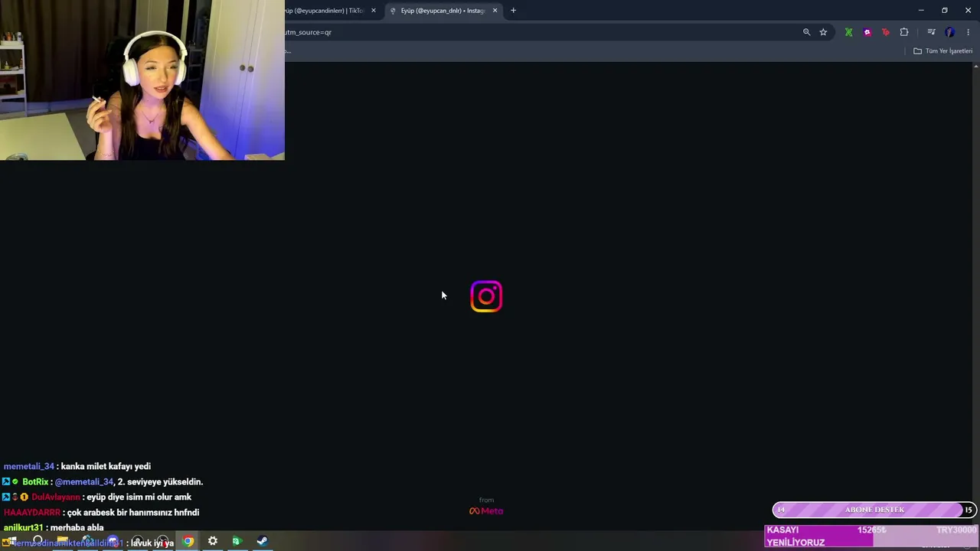Restore down the Chrome window
Image resolution: width=980 pixels, height=551 pixels.
click(x=945, y=11)
